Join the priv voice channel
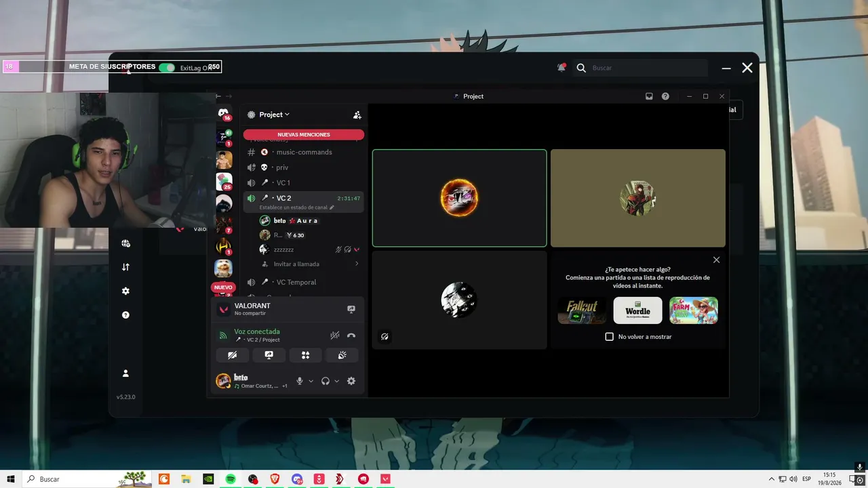The image size is (868, 488). click(x=304, y=167)
